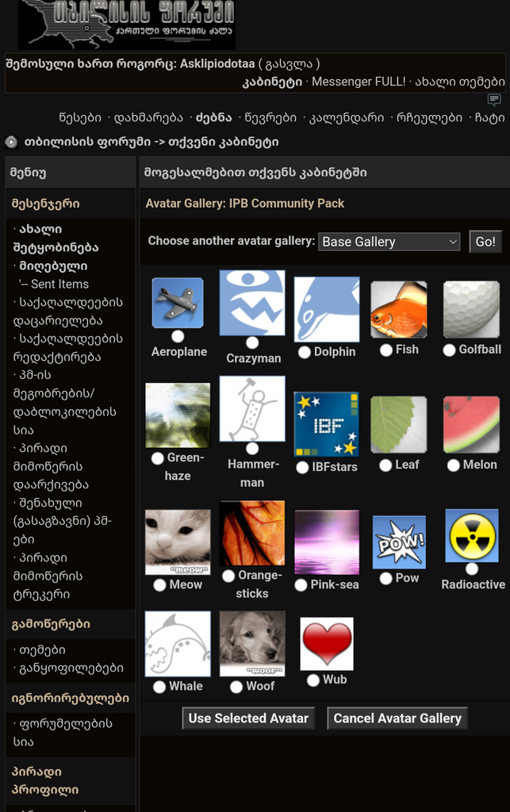Image resolution: width=510 pixels, height=812 pixels.
Task: Click the Hammer-man avatar image
Action: 252,408
